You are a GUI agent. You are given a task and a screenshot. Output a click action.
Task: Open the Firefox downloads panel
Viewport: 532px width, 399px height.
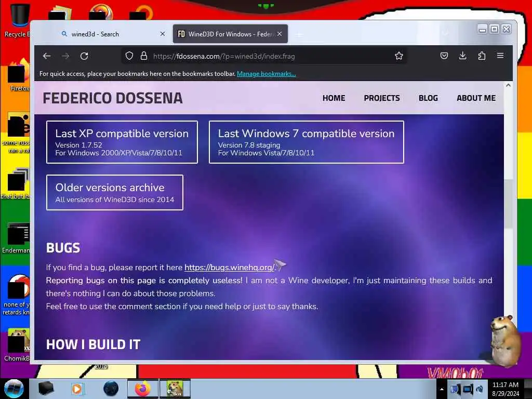(462, 56)
